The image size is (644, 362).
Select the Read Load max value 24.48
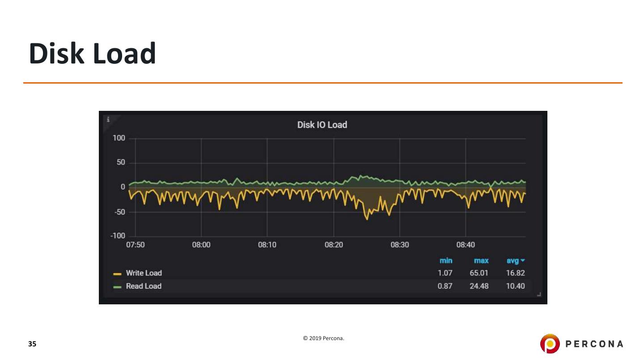(x=479, y=286)
